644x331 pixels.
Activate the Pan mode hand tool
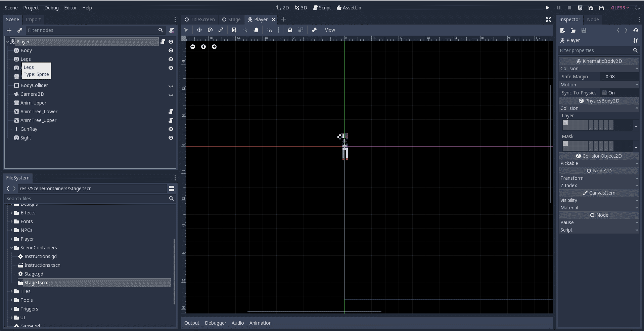(256, 30)
